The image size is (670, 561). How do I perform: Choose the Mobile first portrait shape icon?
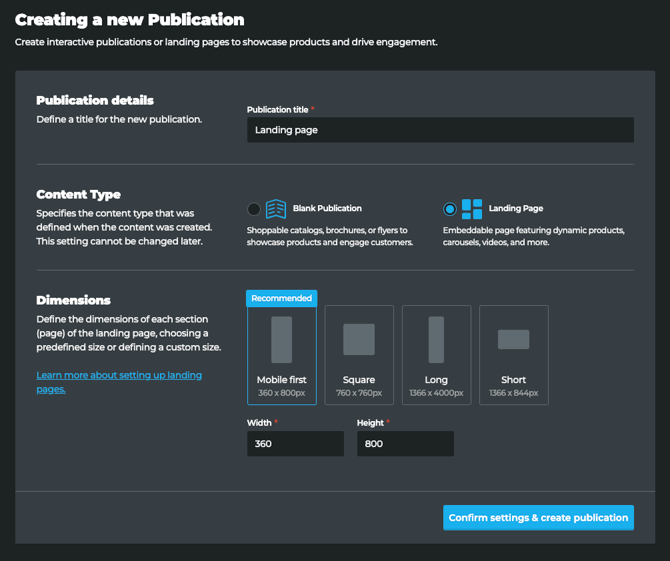(281, 340)
